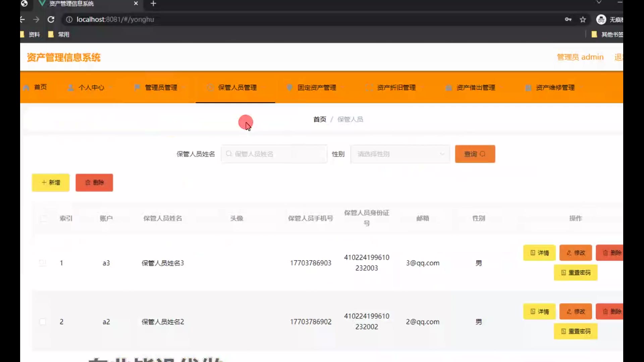Open the incognito profile icon
The height and width of the screenshot is (362, 644).
[601, 19]
